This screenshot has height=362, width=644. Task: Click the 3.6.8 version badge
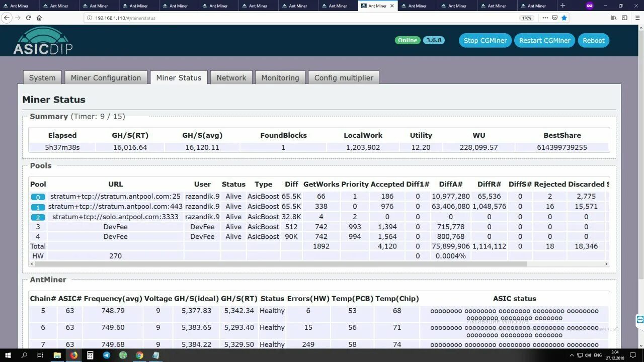point(434,40)
